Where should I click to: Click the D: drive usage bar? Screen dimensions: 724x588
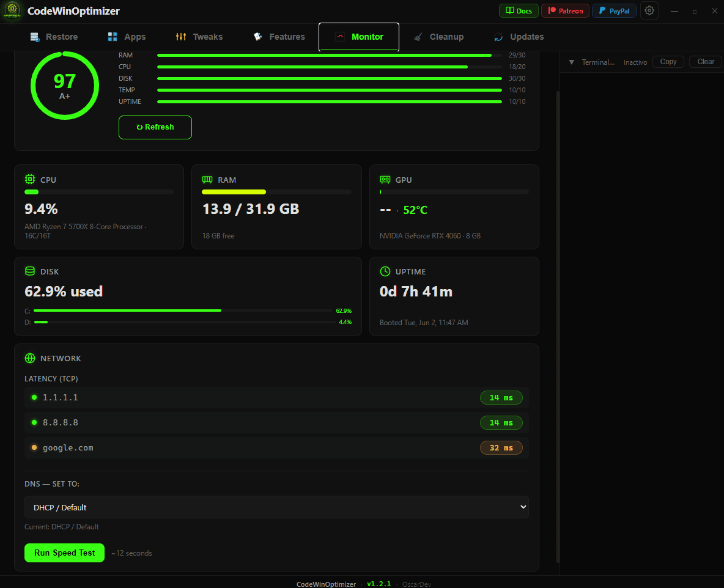click(184, 322)
